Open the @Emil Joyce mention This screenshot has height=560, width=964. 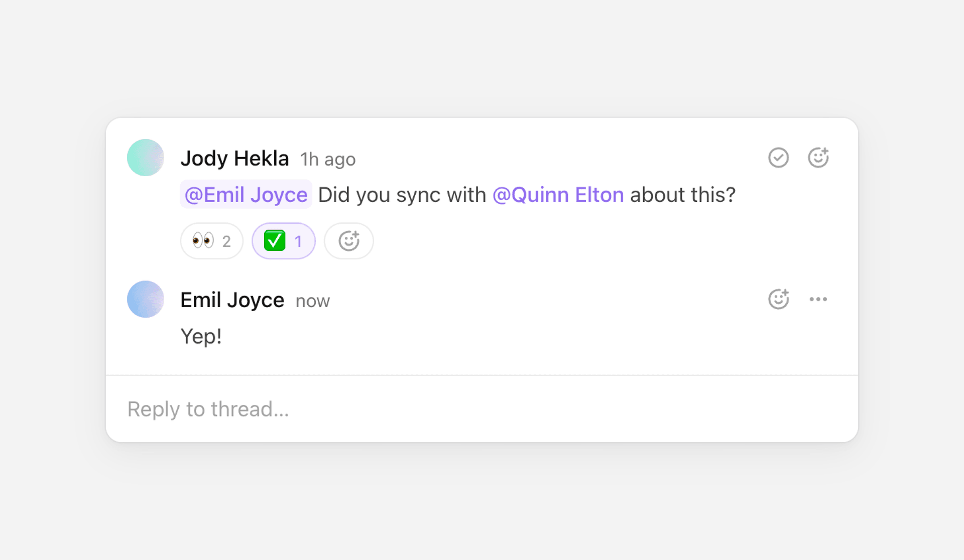pyautogui.click(x=246, y=195)
